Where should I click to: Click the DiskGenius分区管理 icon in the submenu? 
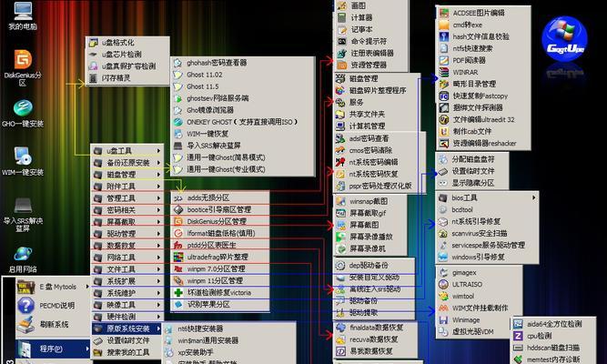pos(178,221)
